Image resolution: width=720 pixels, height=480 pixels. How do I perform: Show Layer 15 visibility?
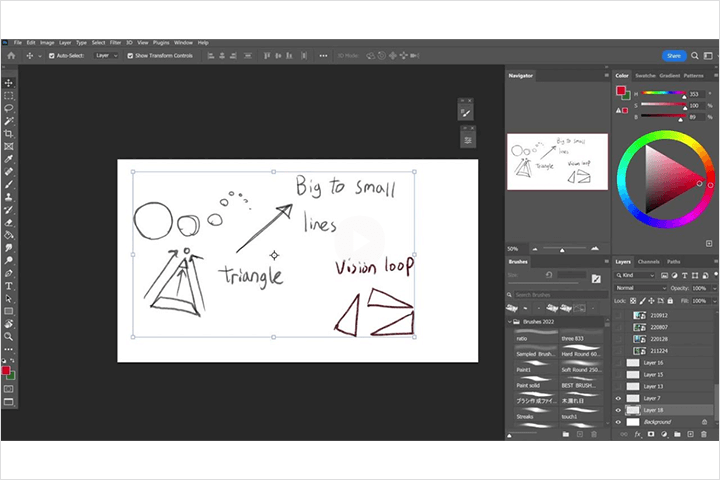pos(618,374)
